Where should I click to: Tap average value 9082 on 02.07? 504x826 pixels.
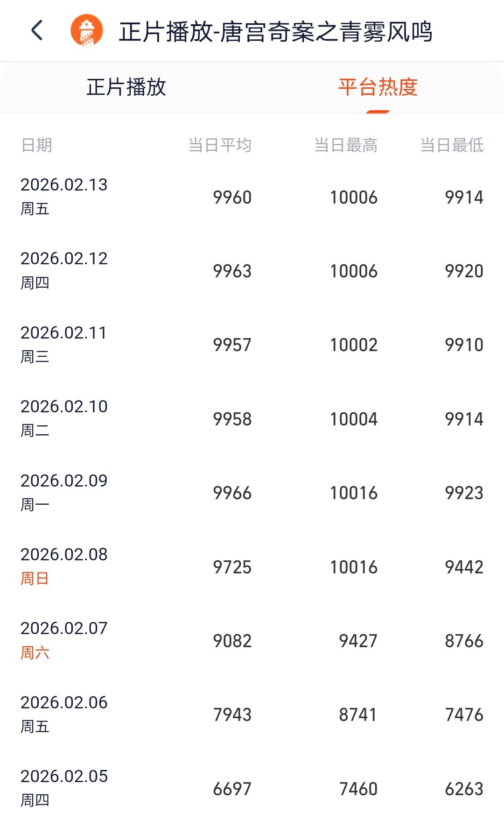[x=232, y=641]
